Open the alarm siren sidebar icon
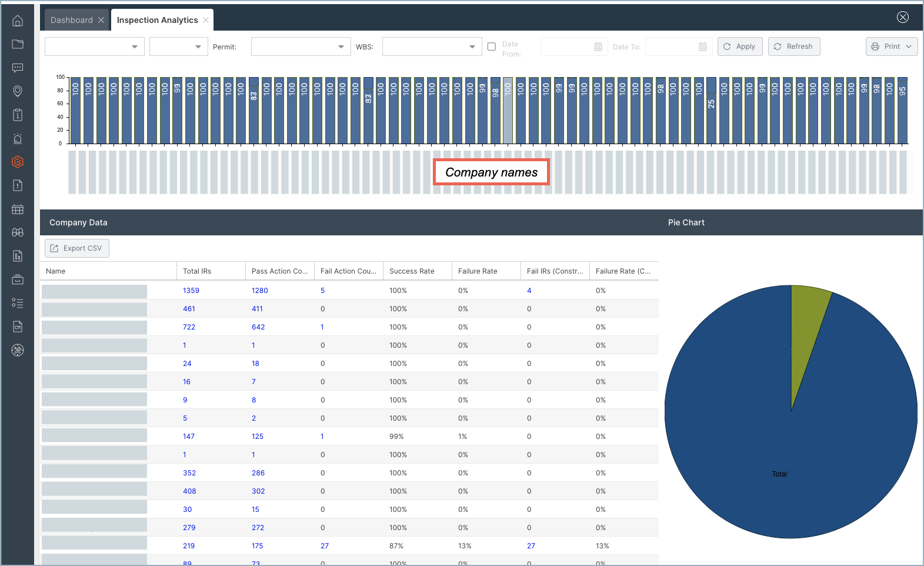924x566 pixels. [x=18, y=139]
